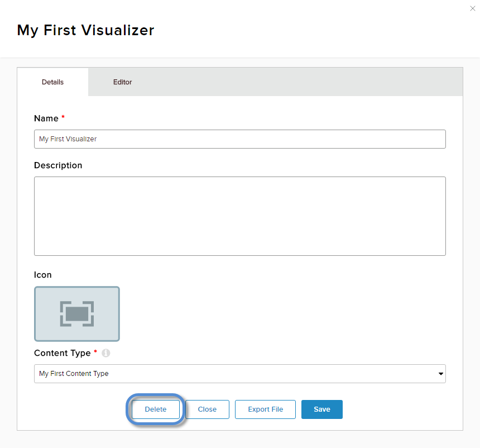Close the dialog with the X icon
Screen dimensions: 480x448
click(472, 8)
